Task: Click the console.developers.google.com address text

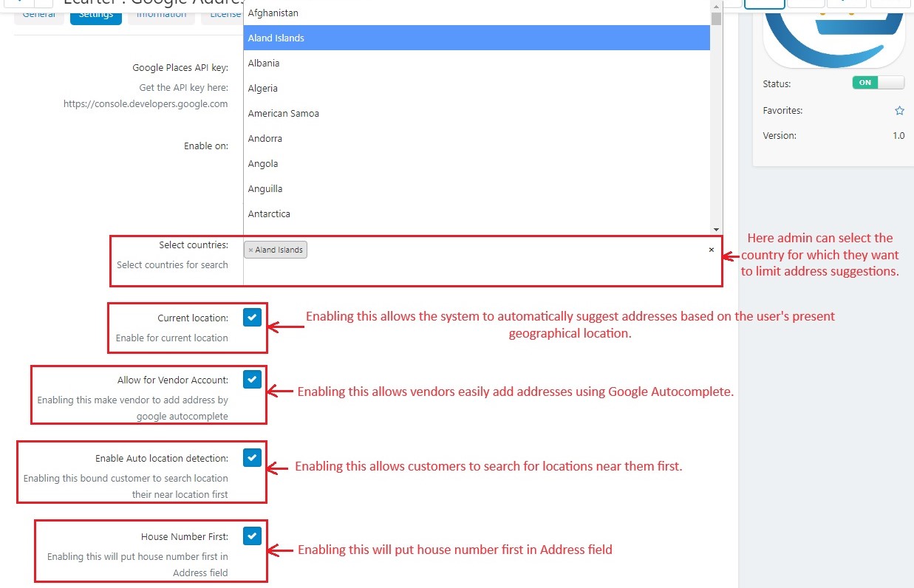Action: [x=146, y=104]
